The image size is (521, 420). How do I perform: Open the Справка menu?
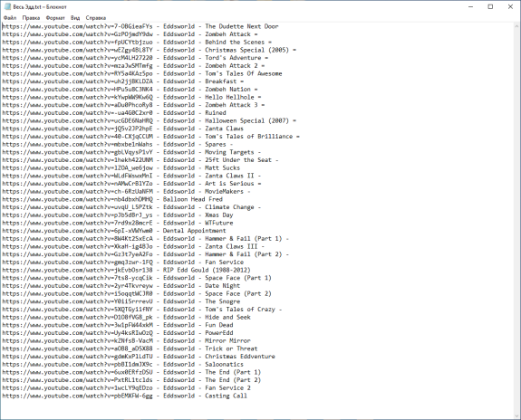(96, 18)
